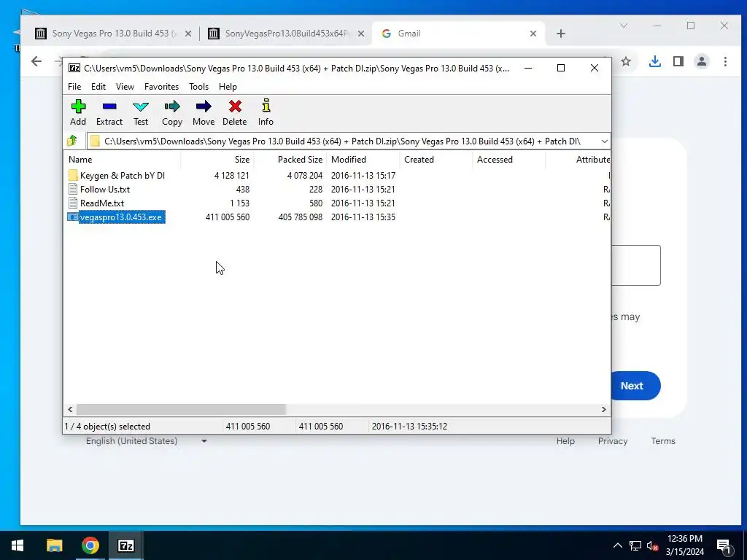Open the View menu
This screenshot has width=747, height=560.
(x=125, y=87)
